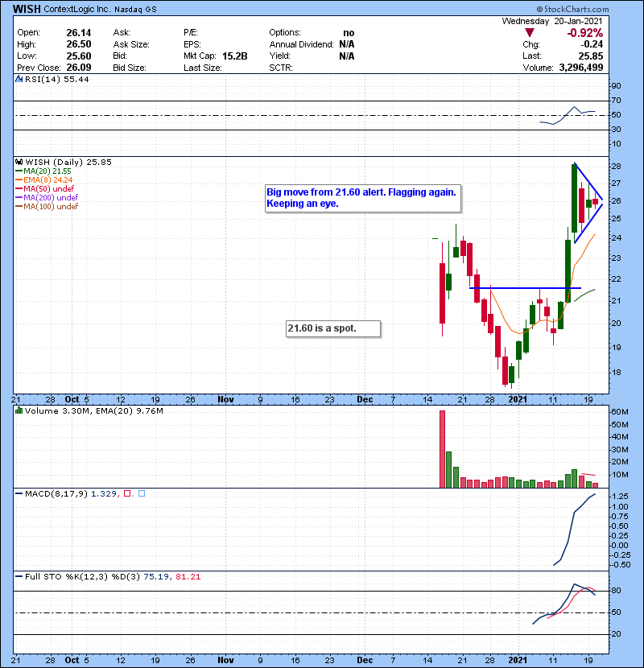
Task: Click the WISH ticker symbol in the header
Action: (x=27, y=9)
